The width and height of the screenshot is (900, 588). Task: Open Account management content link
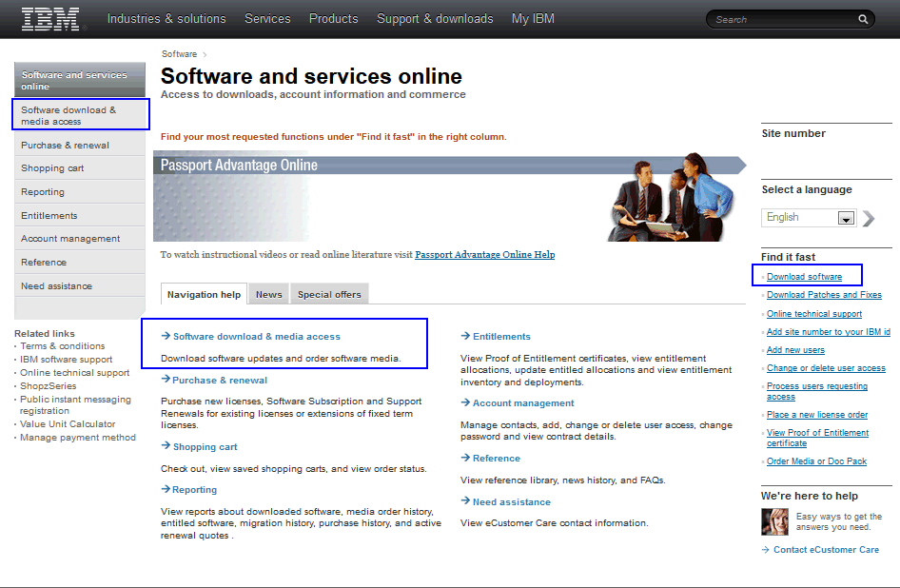(523, 403)
